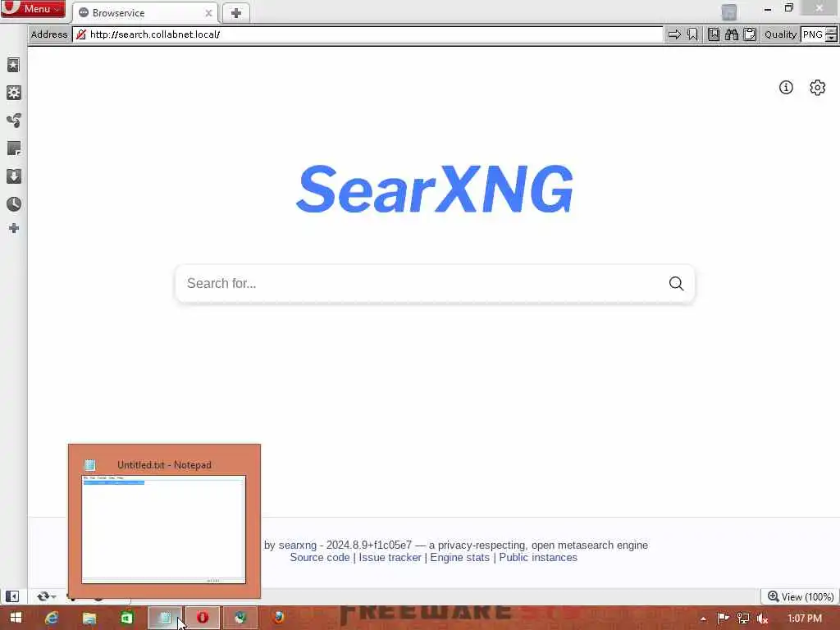
Task: Click the site security badge in address bar
Action: 81,34
